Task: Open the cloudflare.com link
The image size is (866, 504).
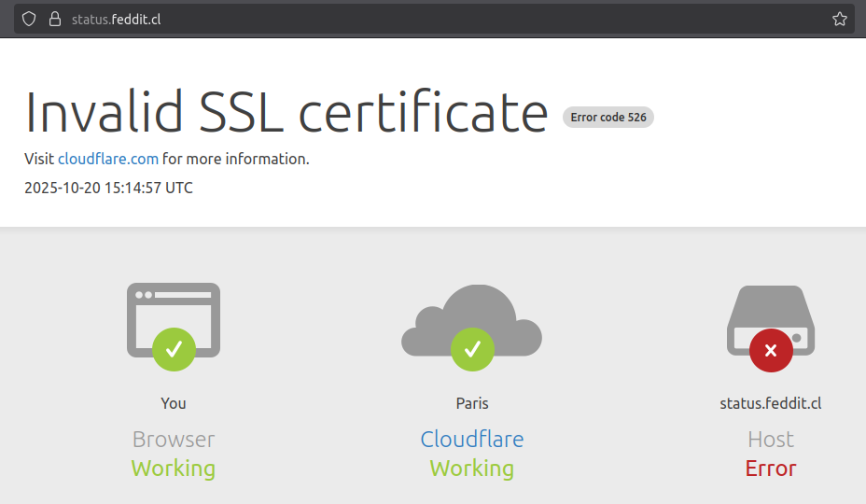Action: point(108,159)
